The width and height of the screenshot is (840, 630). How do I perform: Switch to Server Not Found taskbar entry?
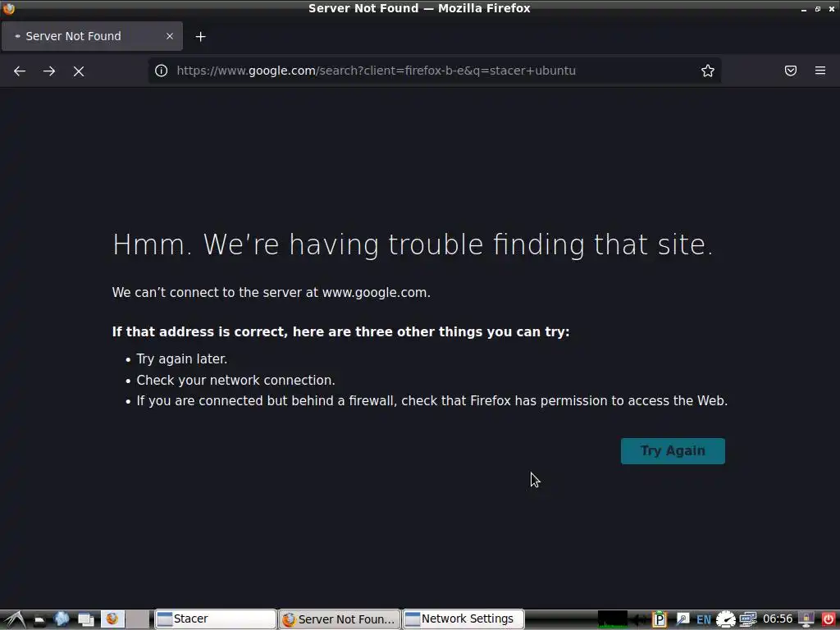tap(340, 619)
